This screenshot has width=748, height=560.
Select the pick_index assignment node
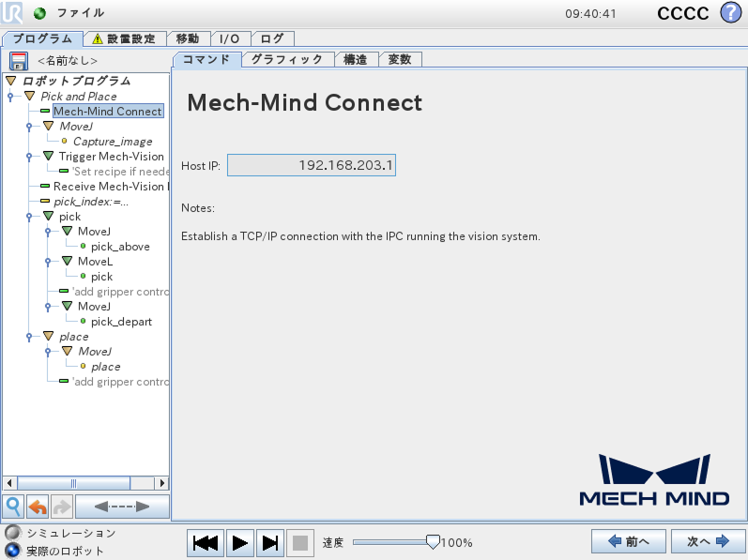click(91, 202)
